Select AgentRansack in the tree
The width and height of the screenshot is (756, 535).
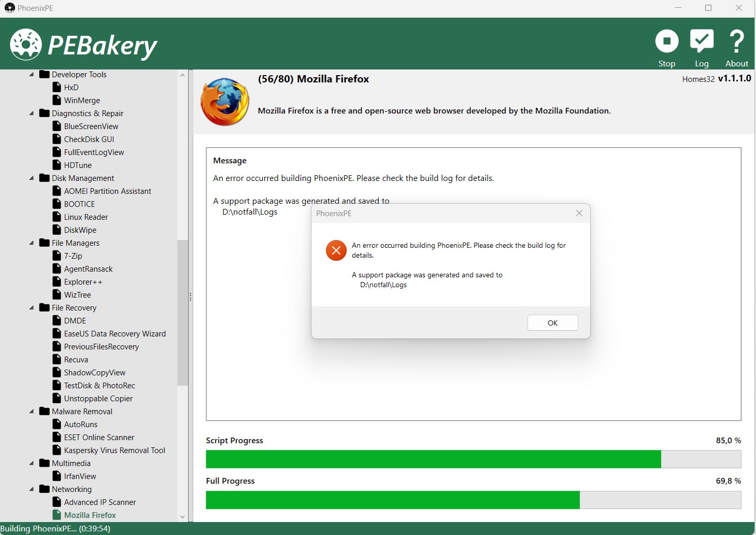[x=88, y=269]
